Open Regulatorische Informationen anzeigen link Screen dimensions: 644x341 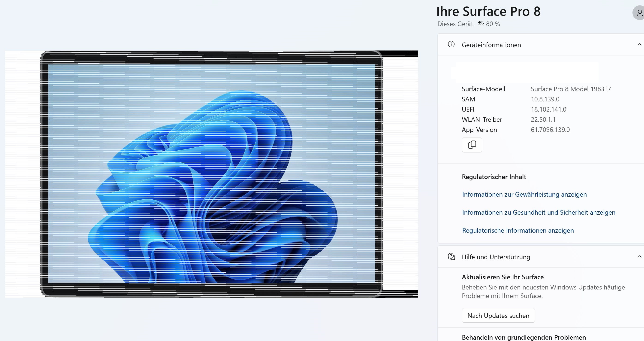click(518, 230)
